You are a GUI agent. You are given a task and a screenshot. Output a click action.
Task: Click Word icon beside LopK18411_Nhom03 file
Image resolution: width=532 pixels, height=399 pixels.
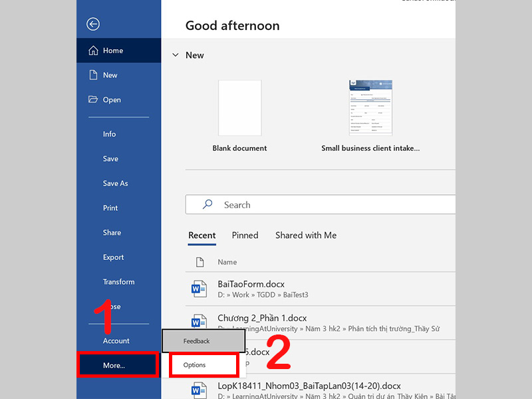coord(199,390)
